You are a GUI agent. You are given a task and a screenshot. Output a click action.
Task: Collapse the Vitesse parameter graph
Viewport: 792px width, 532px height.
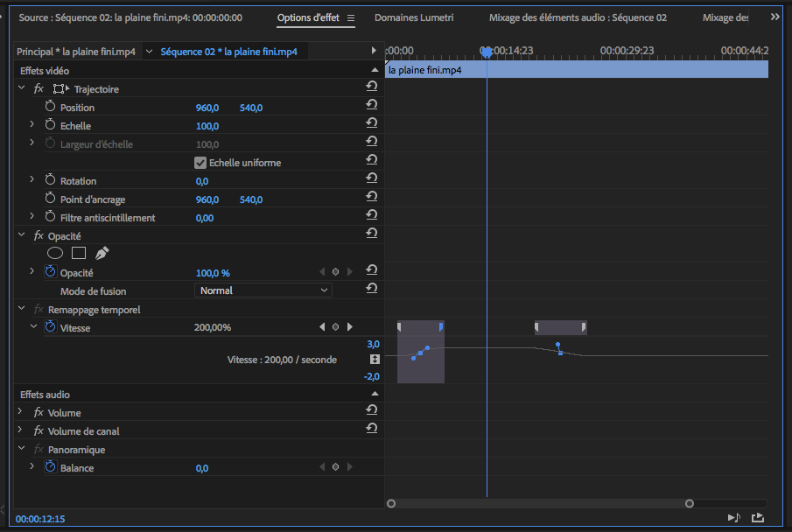tap(34, 326)
